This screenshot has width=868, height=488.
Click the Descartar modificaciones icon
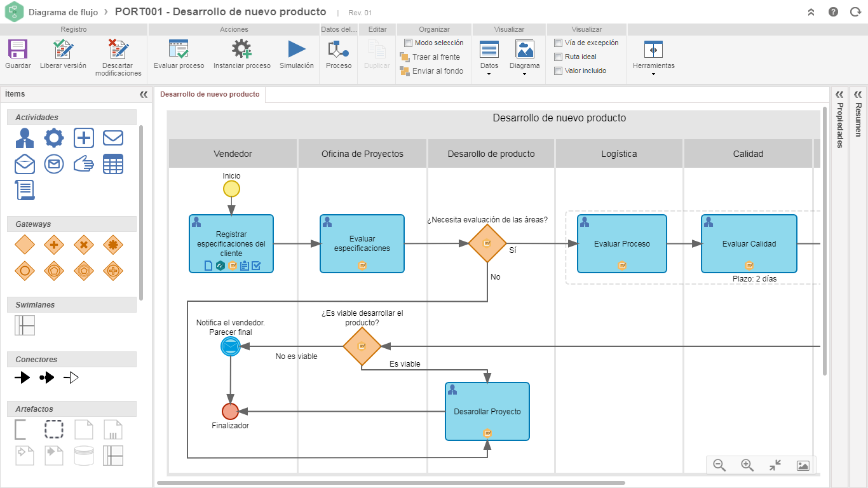[x=118, y=50]
